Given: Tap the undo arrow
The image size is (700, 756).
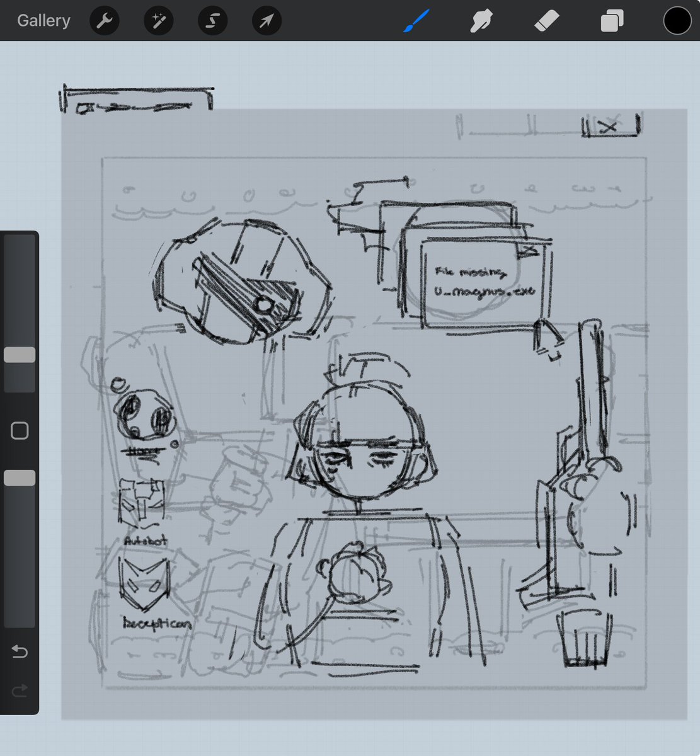Looking at the screenshot, I should [x=20, y=651].
